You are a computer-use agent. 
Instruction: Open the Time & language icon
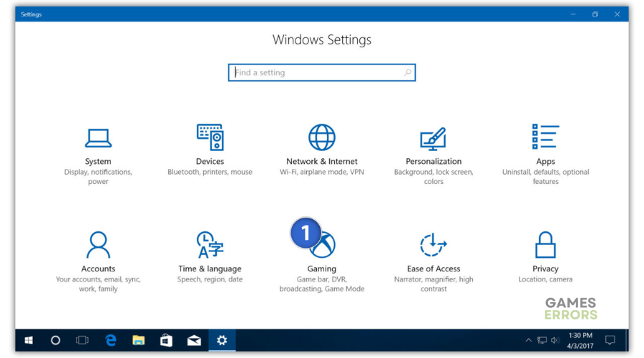tap(210, 245)
